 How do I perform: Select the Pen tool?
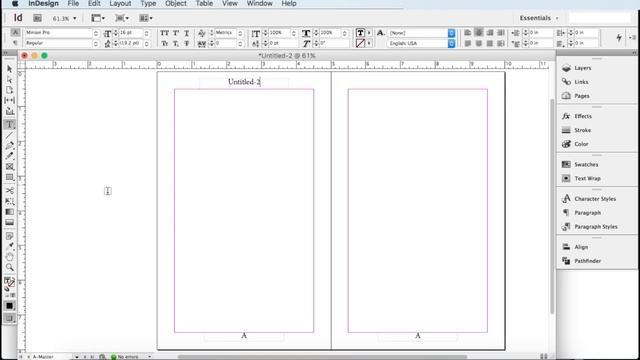[10, 145]
